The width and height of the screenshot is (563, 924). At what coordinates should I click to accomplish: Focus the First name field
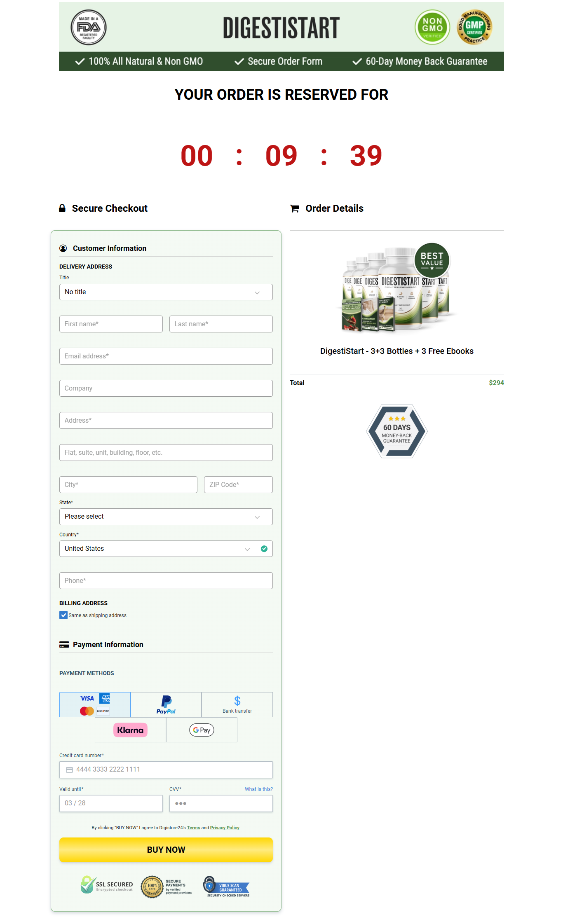click(x=111, y=324)
